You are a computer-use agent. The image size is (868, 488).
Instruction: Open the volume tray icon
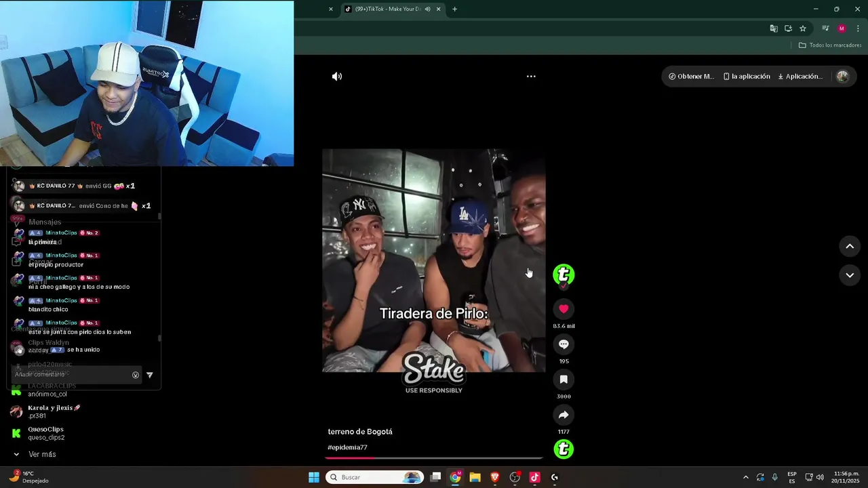(x=820, y=477)
